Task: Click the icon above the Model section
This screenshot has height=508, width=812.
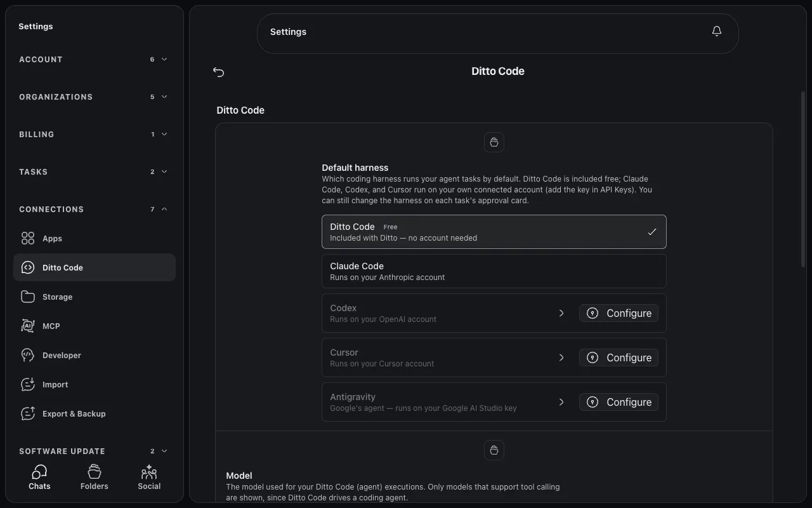Action: click(x=494, y=450)
